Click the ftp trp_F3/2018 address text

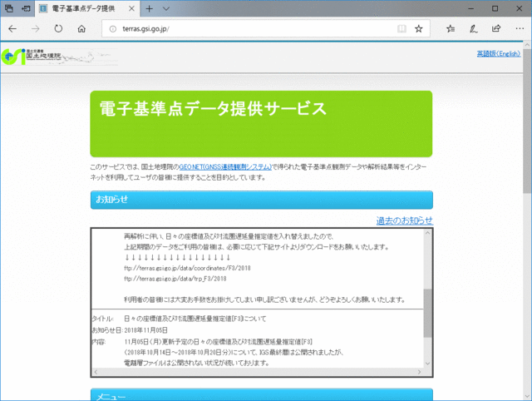click(x=175, y=279)
